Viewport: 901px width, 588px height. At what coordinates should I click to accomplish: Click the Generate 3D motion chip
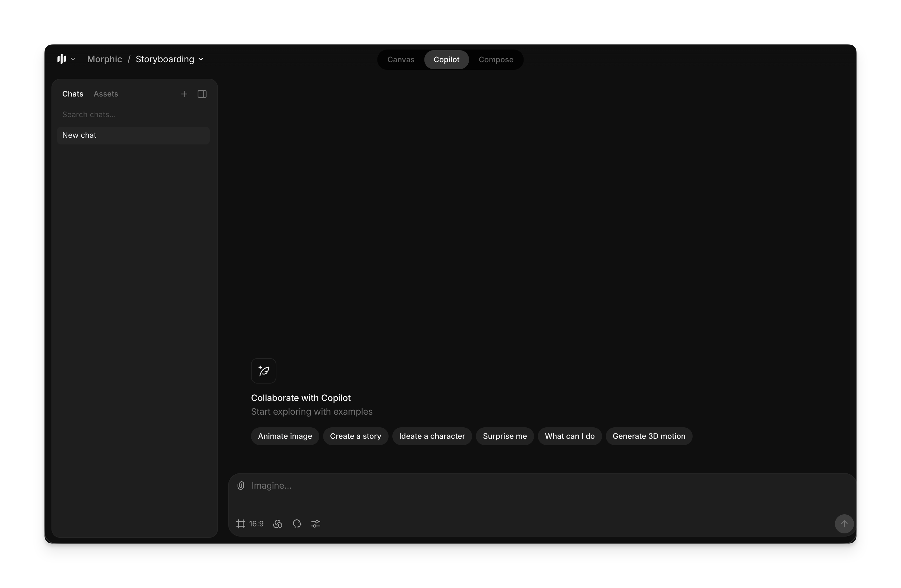[648, 436]
